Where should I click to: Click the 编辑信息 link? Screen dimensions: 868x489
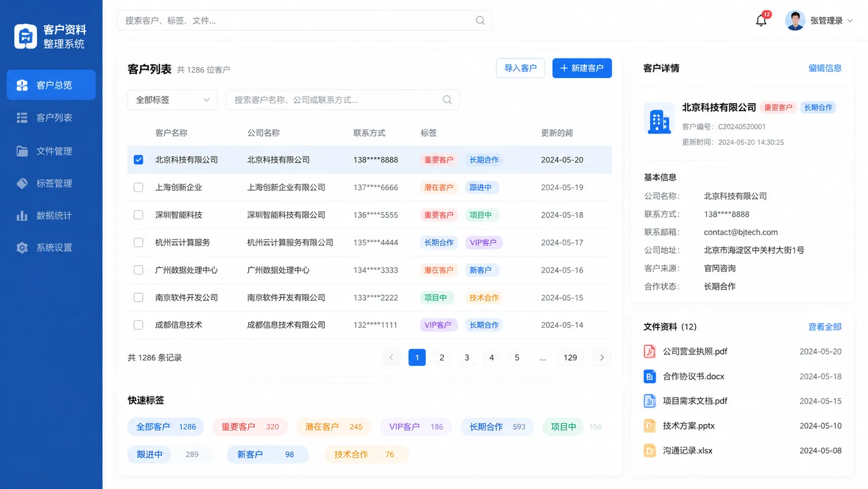tap(824, 68)
